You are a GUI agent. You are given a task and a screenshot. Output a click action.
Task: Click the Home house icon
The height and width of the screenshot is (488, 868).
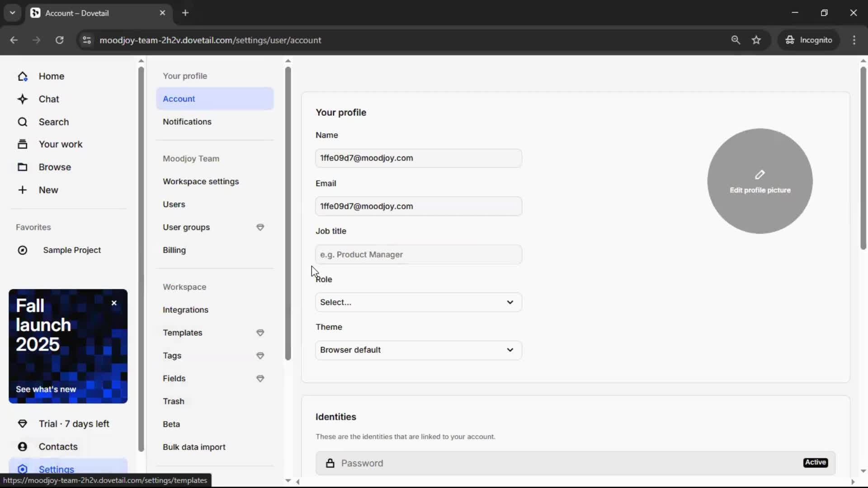click(x=23, y=76)
